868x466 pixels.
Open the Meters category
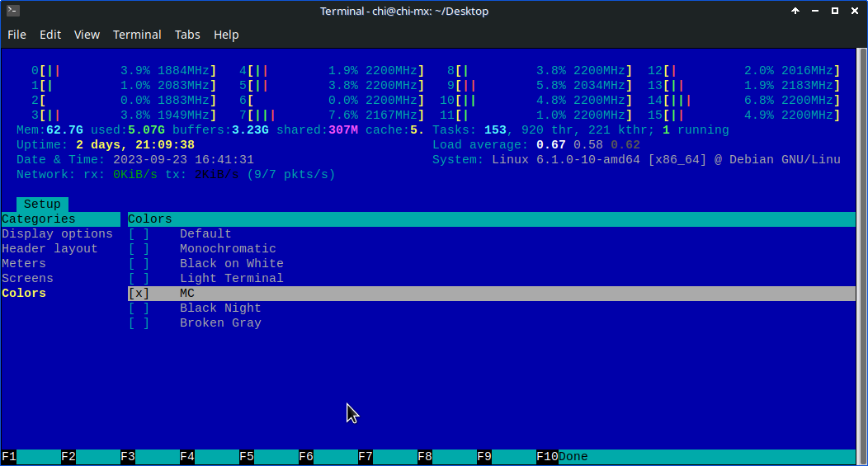point(24,263)
